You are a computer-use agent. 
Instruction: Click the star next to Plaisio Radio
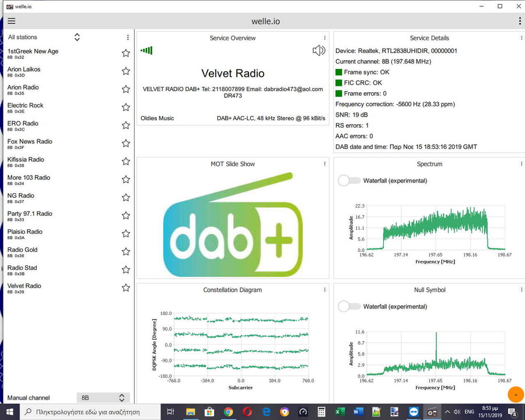click(x=126, y=234)
